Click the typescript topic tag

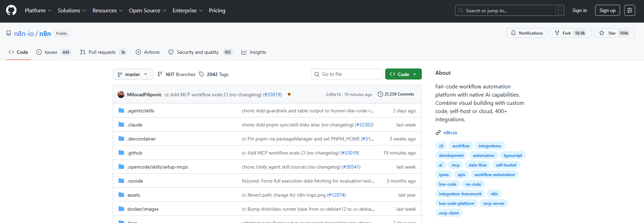click(x=513, y=156)
